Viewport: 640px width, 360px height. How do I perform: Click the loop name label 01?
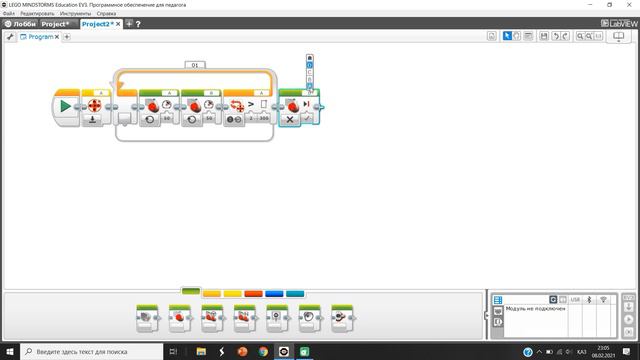[195, 65]
